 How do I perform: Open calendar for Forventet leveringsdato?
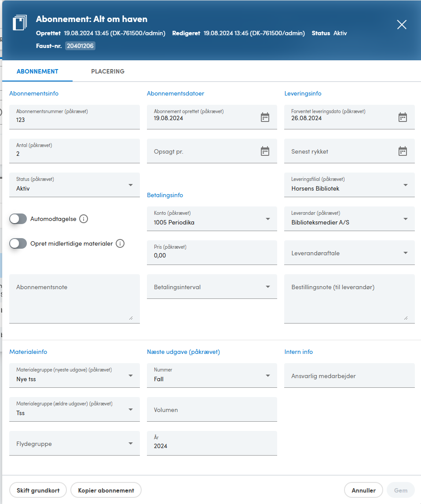pyautogui.click(x=403, y=118)
